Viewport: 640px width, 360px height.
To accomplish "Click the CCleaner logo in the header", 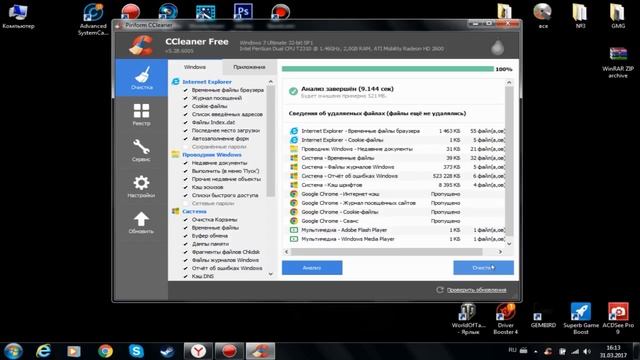I will click(x=141, y=45).
